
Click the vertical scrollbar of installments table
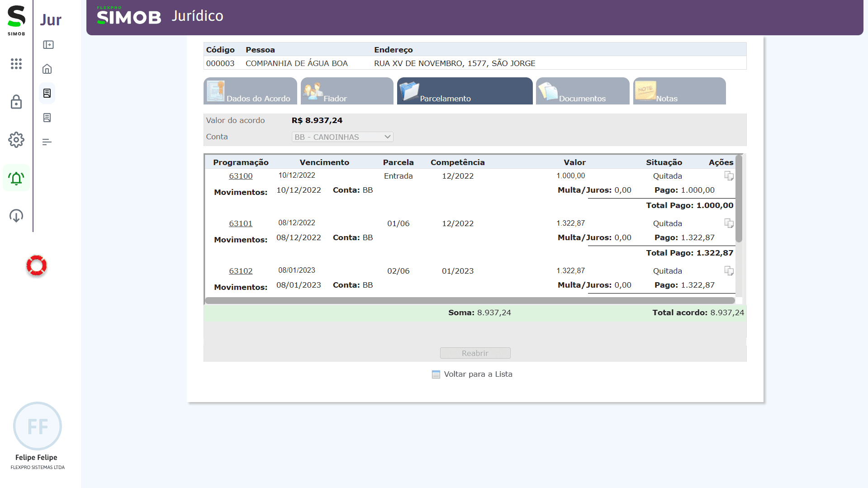(x=739, y=199)
